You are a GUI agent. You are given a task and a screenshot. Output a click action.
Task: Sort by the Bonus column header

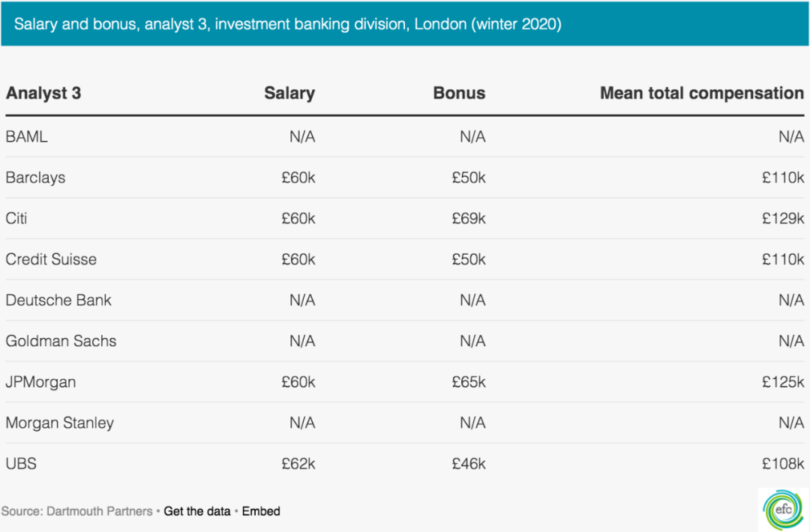click(459, 94)
